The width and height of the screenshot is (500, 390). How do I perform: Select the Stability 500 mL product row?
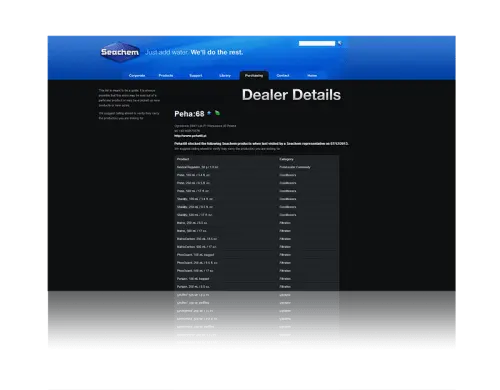click(x=257, y=215)
